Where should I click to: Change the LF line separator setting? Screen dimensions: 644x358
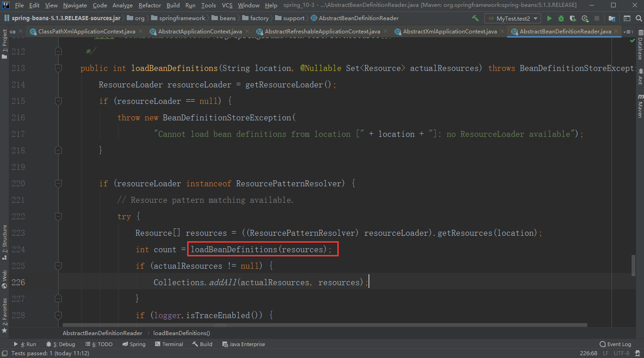pos(606,353)
